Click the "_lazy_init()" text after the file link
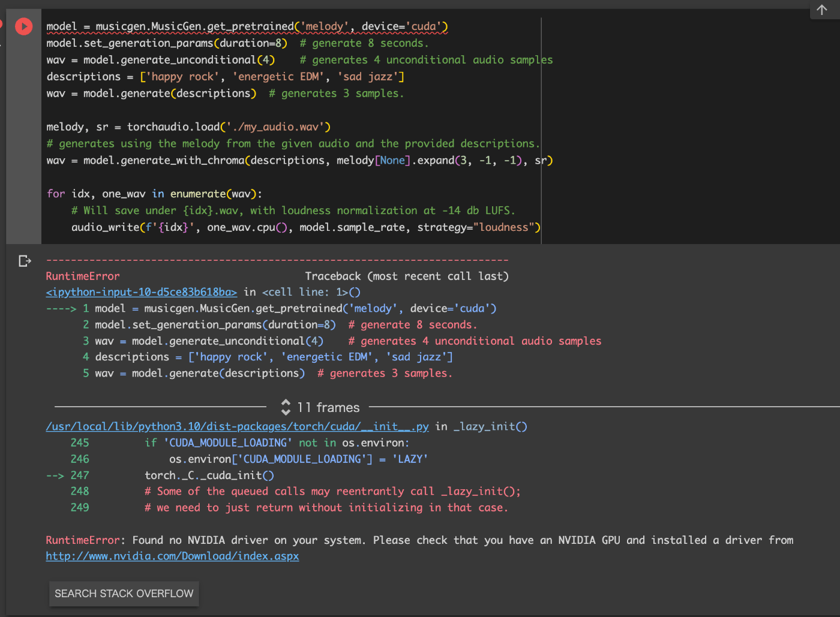This screenshot has height=617, width=840. [x=490, y=426]
